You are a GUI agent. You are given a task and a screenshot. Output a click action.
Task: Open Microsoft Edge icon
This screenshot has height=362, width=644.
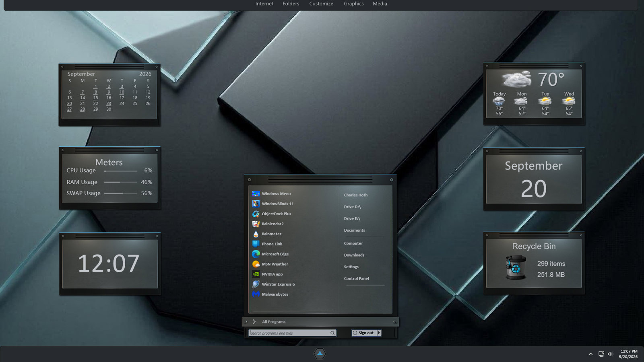click(256, 254)
